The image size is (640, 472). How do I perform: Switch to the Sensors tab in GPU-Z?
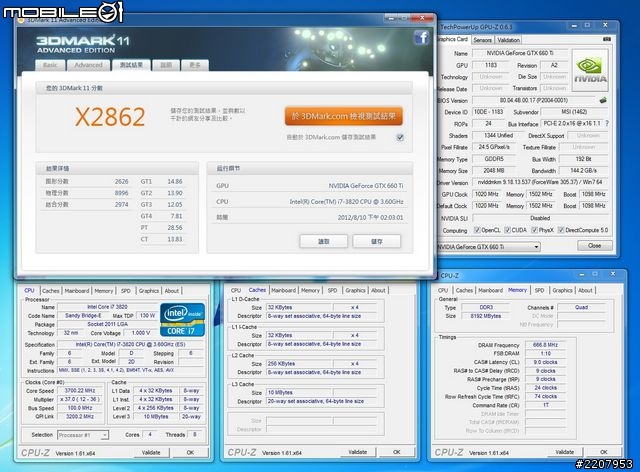pyautogui.click(x=482, y=40)
